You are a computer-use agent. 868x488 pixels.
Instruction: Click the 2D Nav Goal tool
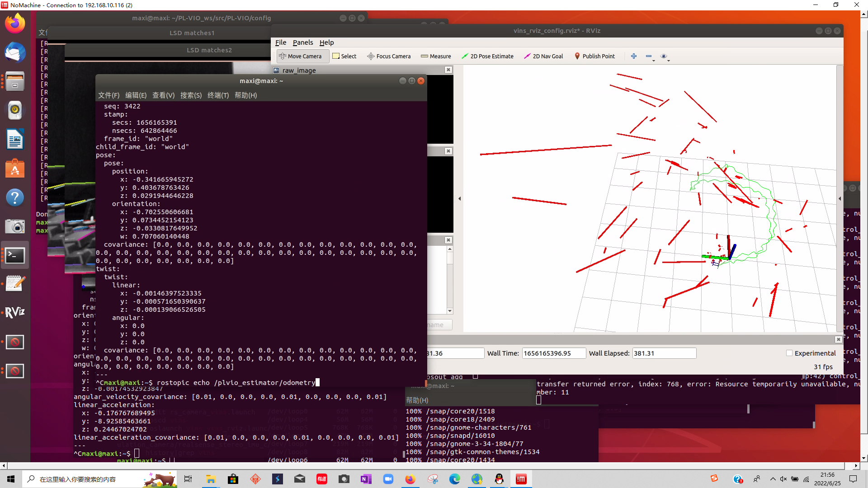pyautogui.click(x=542, y=56)
